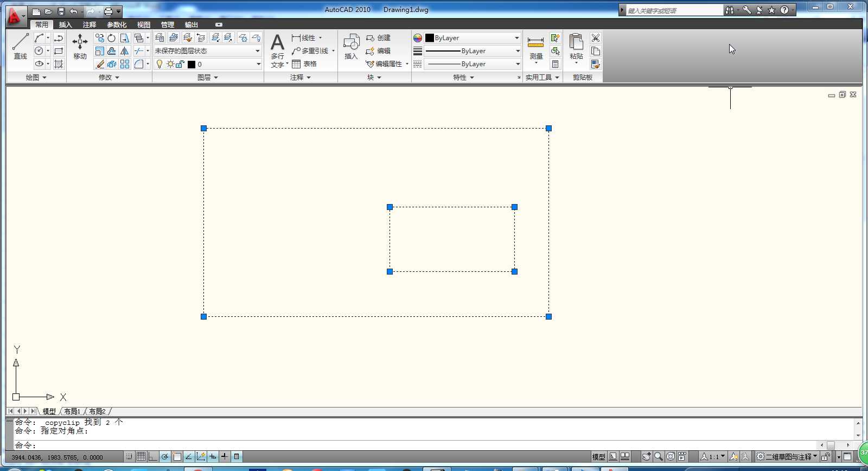Open the View (视图) ribbon tab

point(144,25)
